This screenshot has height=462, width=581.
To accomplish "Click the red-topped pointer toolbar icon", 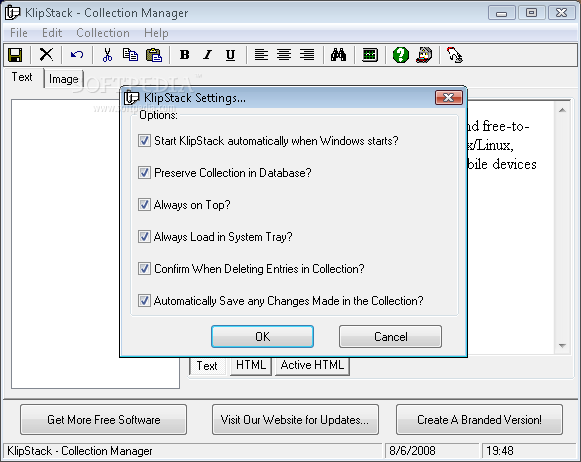I will tap(454, 55).
